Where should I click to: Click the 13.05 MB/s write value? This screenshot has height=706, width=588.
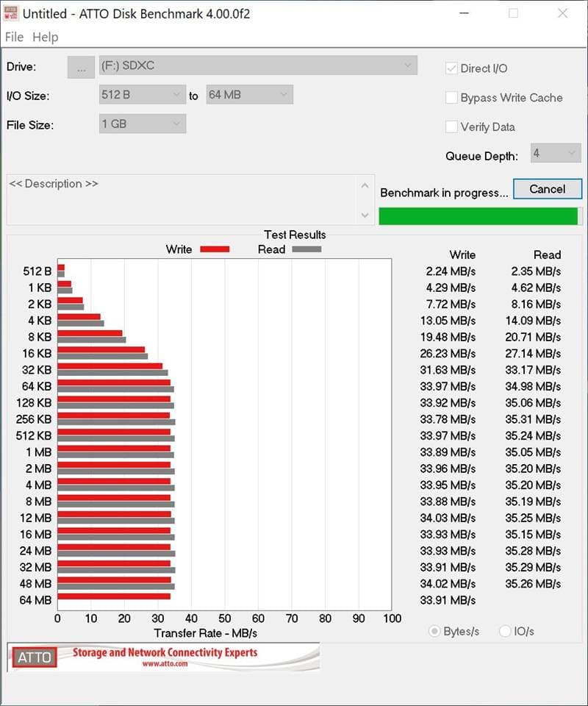tap(448, 321)
